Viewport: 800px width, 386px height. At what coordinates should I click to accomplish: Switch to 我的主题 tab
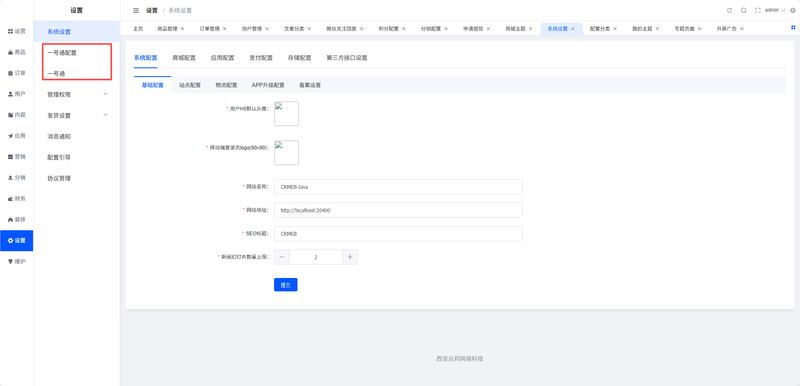click(x=642, y=29)
